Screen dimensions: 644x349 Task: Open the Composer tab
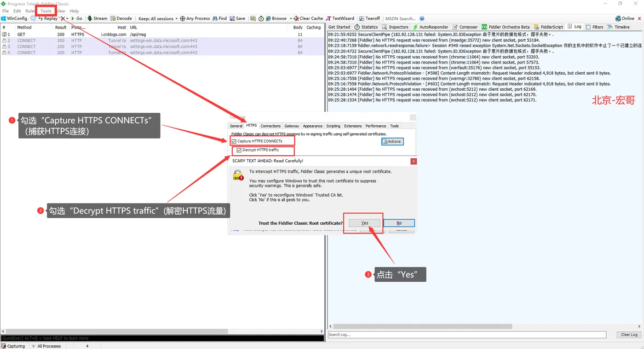tap(465, 27)
